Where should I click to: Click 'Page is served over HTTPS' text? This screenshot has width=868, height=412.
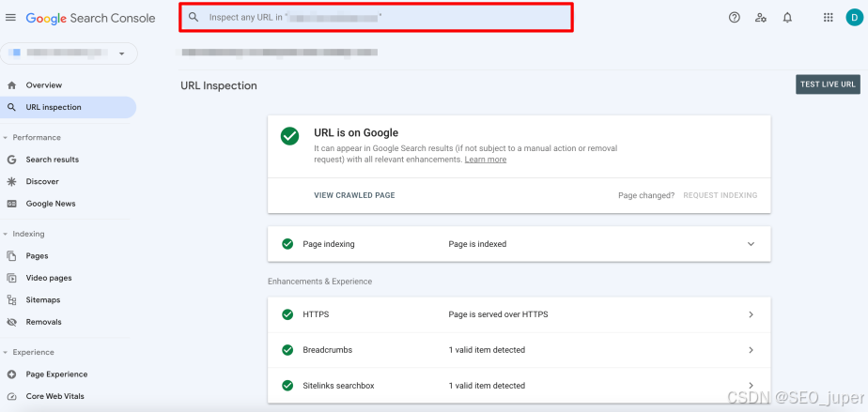498,314
